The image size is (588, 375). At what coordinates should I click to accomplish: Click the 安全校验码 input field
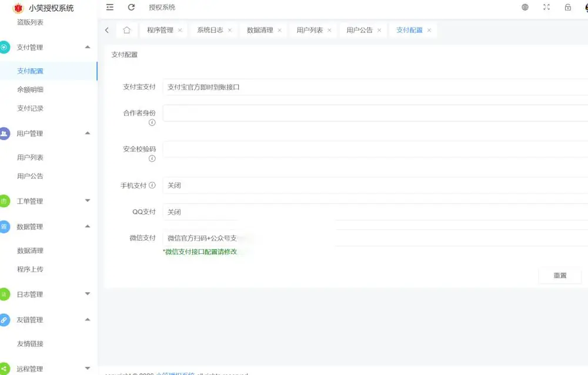tap(375, 150)
